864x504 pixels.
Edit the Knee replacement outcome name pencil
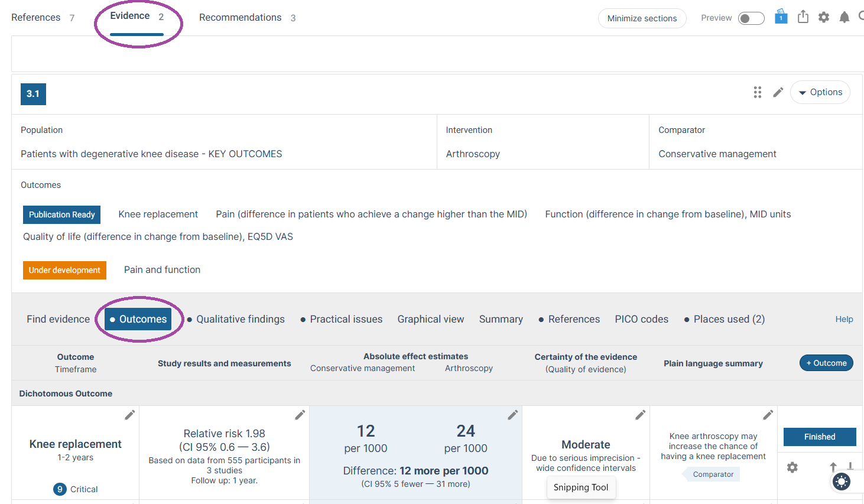click(x=130, y=415)
